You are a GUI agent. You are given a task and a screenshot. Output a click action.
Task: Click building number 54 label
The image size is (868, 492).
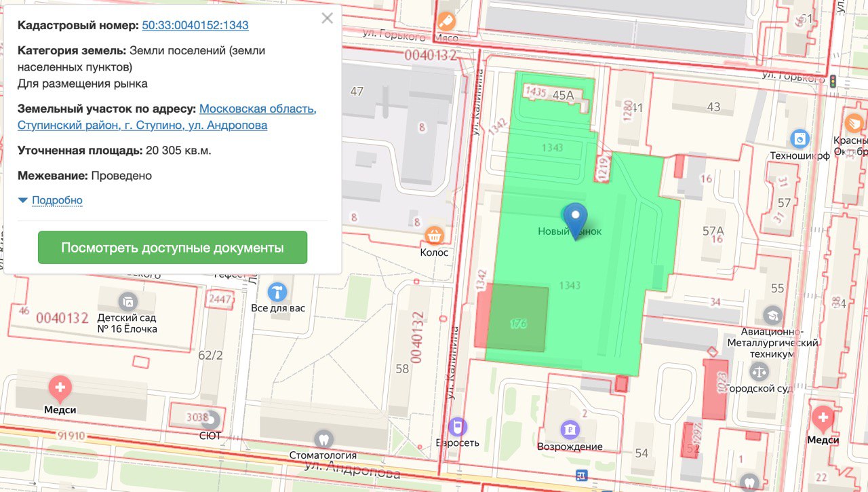(642, 453)
